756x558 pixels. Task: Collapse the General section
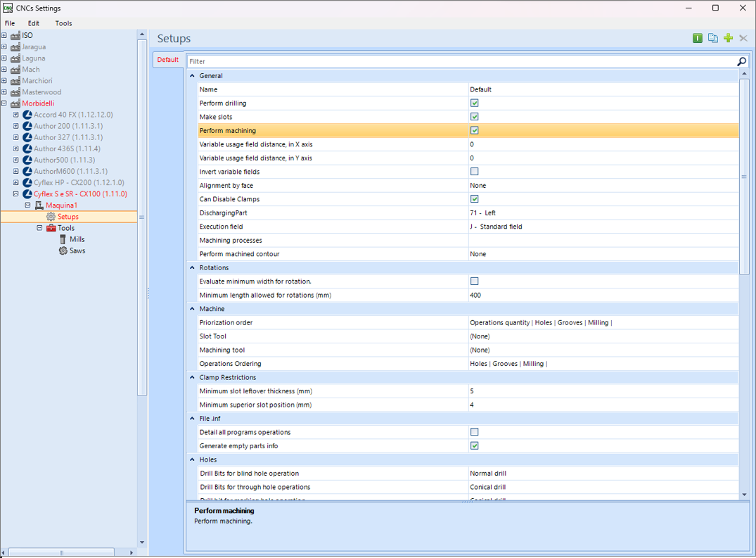[193, 76]
